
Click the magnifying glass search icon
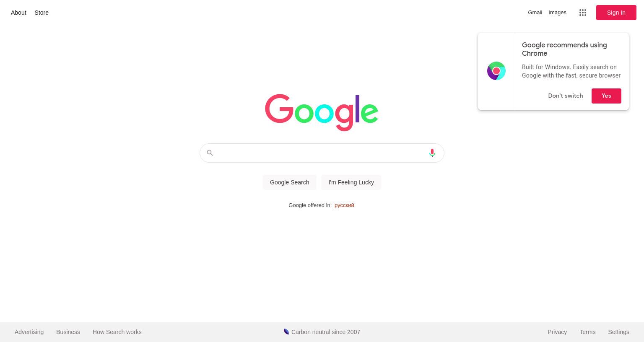210,153
